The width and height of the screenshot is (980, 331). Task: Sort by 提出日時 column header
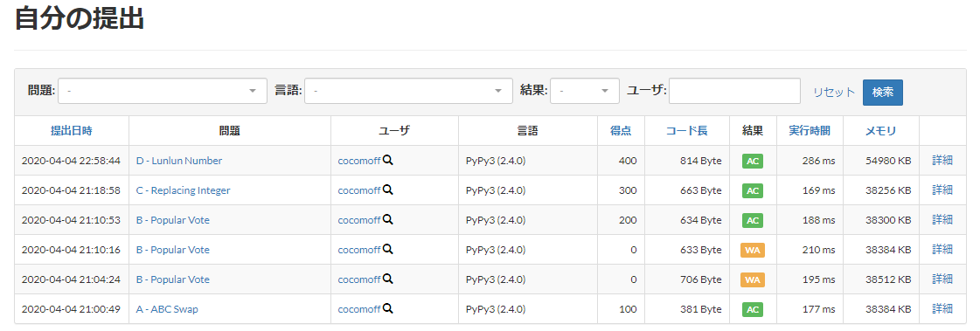[x=72, y=130]
